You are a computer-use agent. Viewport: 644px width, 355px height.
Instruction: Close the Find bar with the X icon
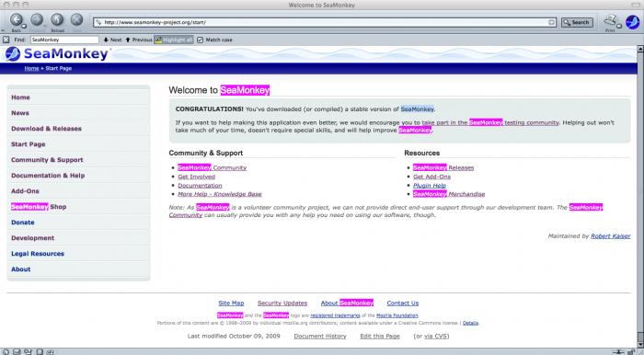tap(6, 40)
